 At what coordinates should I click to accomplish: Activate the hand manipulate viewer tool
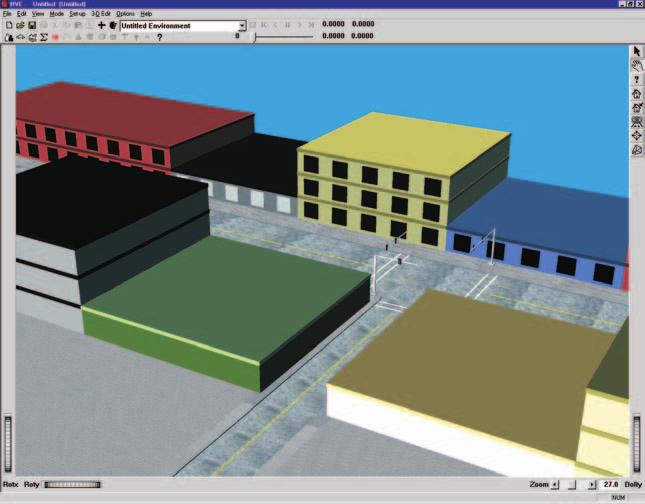[637, 65]
